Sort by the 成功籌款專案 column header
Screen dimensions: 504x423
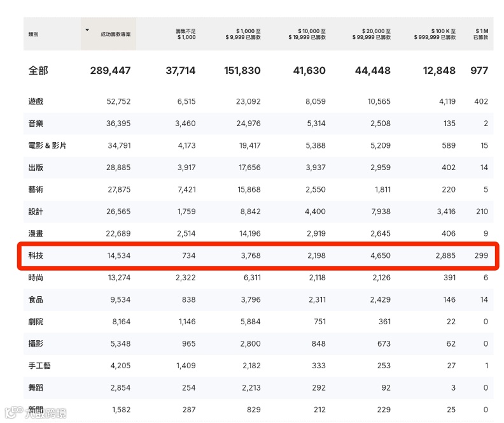pyautogui.click(x=116, y=34)
